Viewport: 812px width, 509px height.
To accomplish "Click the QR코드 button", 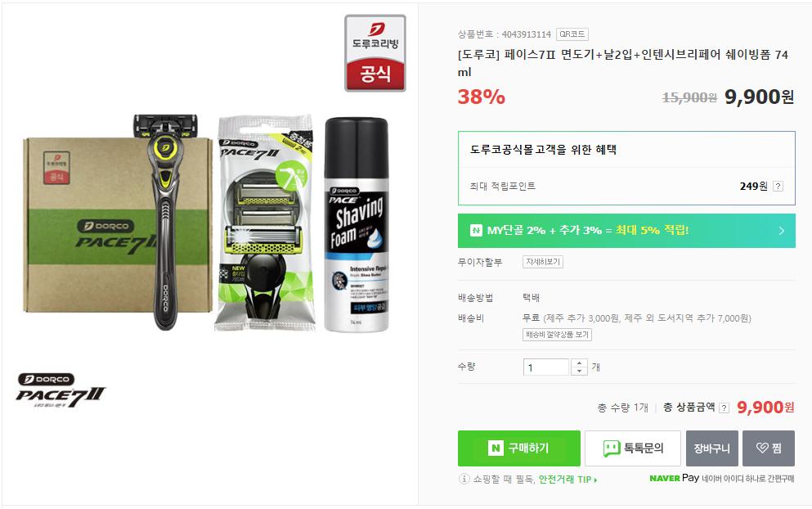I will coord(572,34).
